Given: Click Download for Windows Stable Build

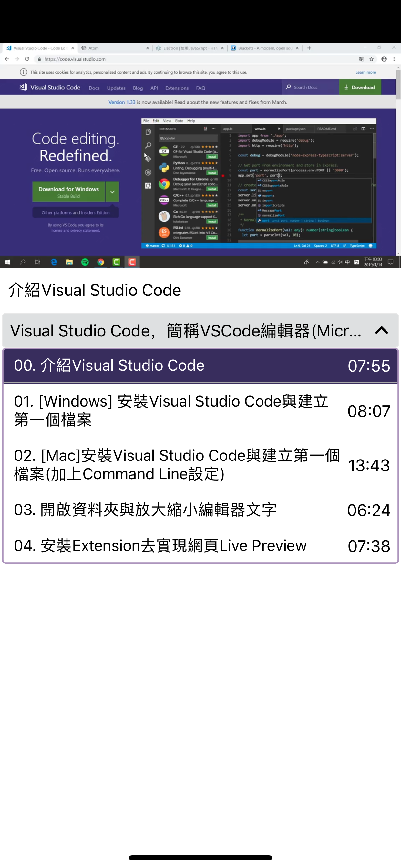Looking at the screenshot, I should (69, 192).
